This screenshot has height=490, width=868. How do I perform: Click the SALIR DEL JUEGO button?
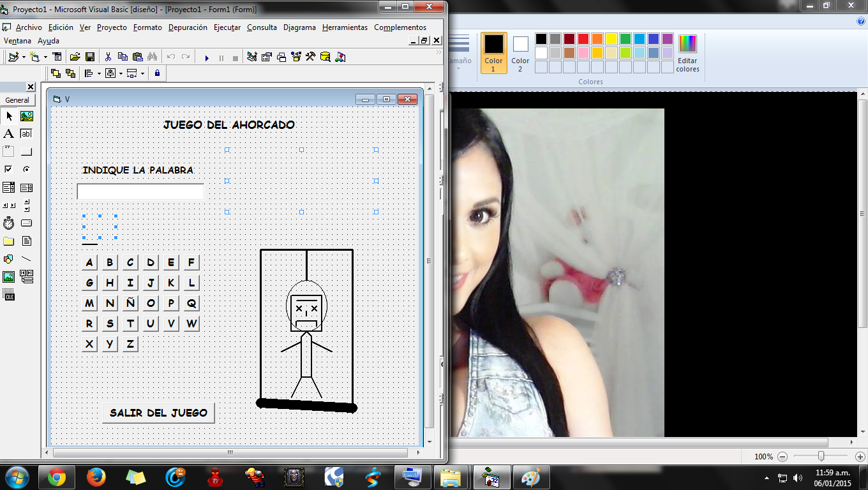point(158,413)
